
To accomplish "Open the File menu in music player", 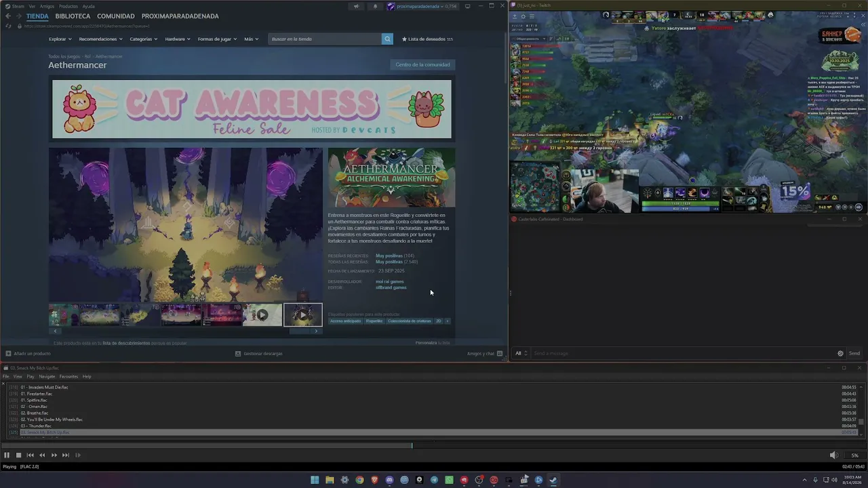I will coord(6,376).
